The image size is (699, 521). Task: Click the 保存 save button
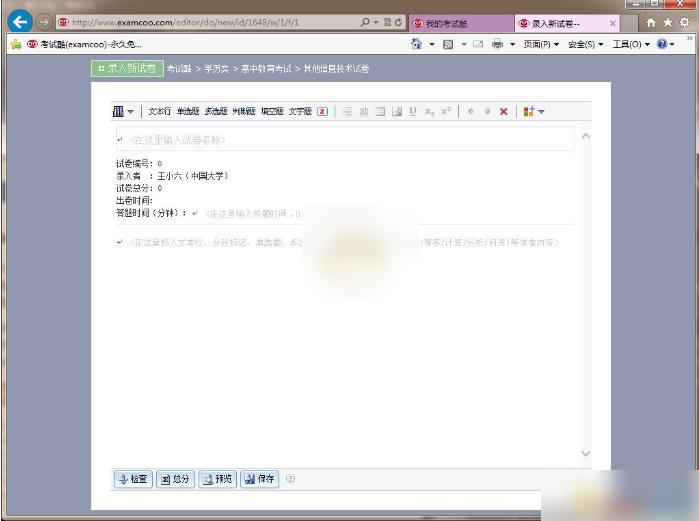click(x=259, y=479)
